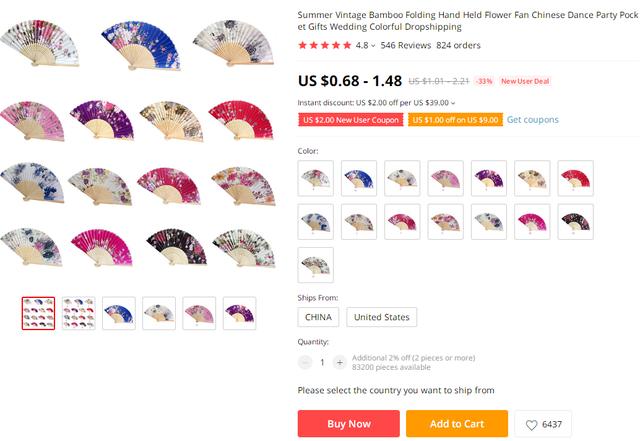Click the Add to Cart button
The image size is (640, 441).
pyautogui.click(x=457, y=424)
